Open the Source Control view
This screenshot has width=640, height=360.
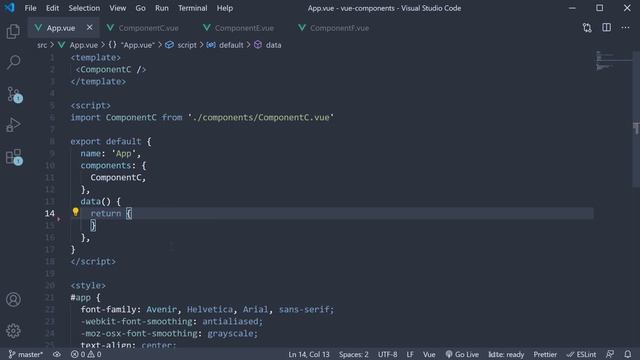point(14,94)
